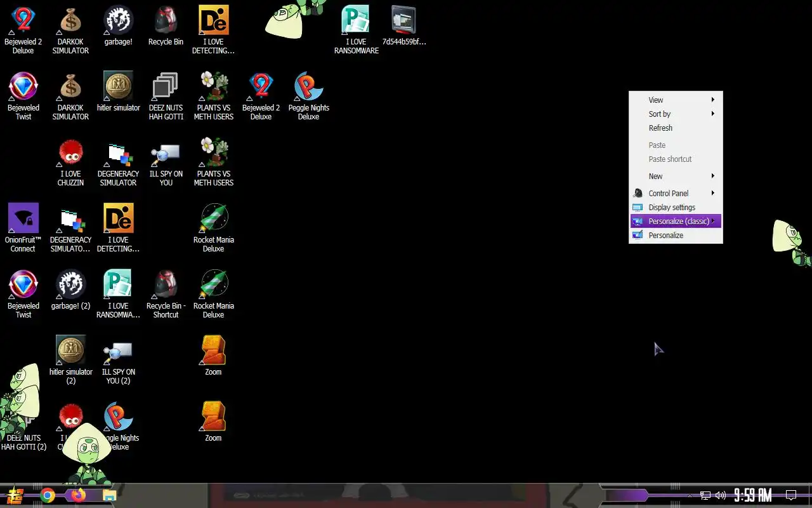This screenshot has height=508, width=812.
Task: Expand the New submenu arrow
Action: pos(713,176)
